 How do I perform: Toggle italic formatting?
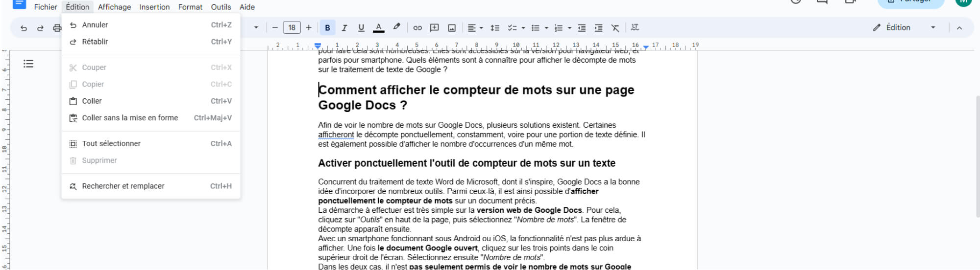point(344,28)
